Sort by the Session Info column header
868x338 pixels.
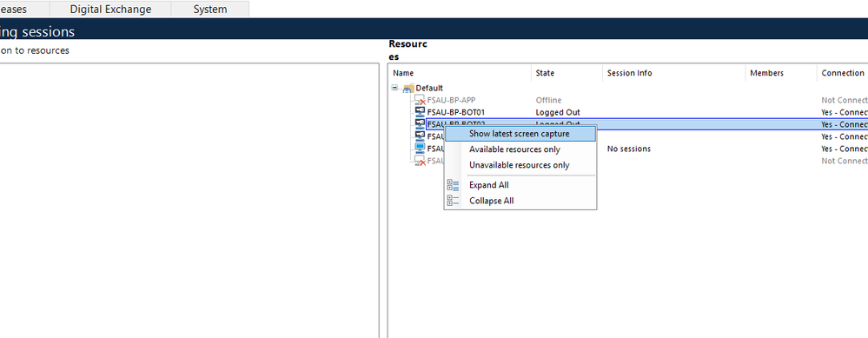coord(673,73)
